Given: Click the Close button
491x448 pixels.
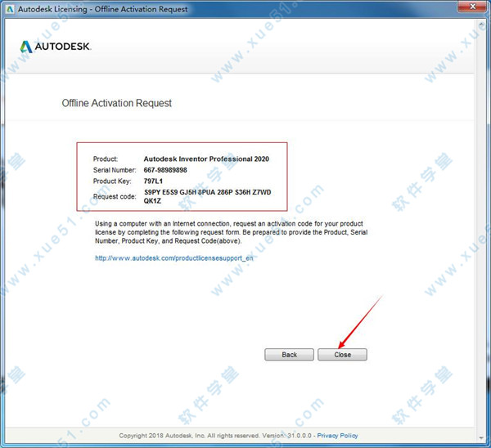Looking at the screenshot, I should click(342, 355).
